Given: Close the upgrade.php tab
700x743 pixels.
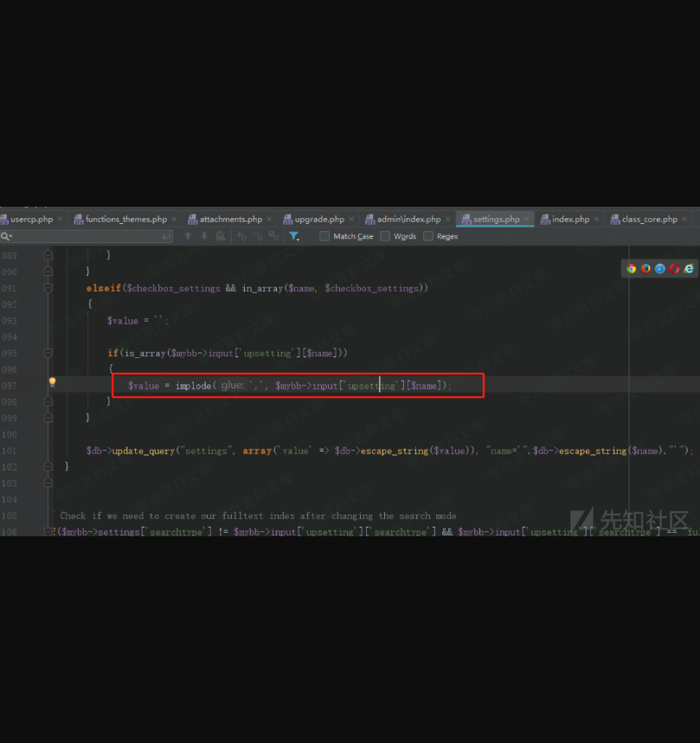Looking at the screenshot, I should tap(351, 220).
